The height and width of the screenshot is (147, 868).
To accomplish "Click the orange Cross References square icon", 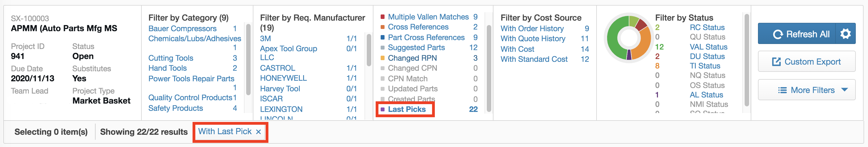I will click(382, 27).
